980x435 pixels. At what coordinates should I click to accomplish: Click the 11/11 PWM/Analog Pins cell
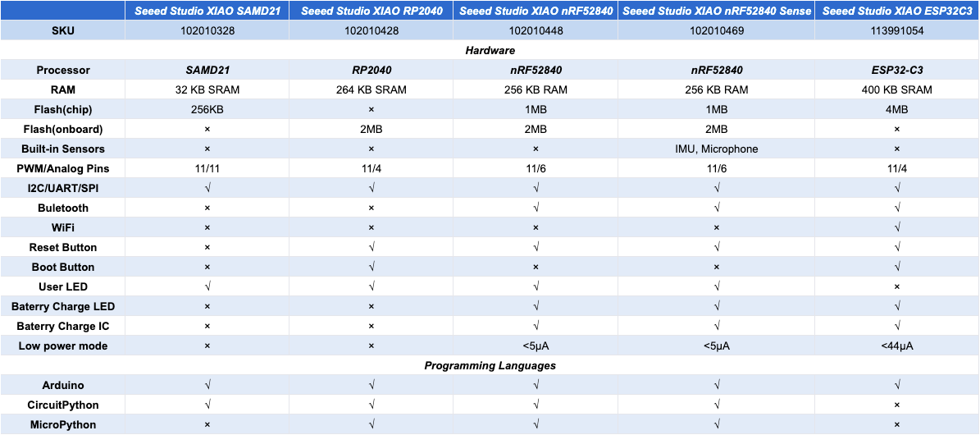pyautogui.click(x=206, y=168)
